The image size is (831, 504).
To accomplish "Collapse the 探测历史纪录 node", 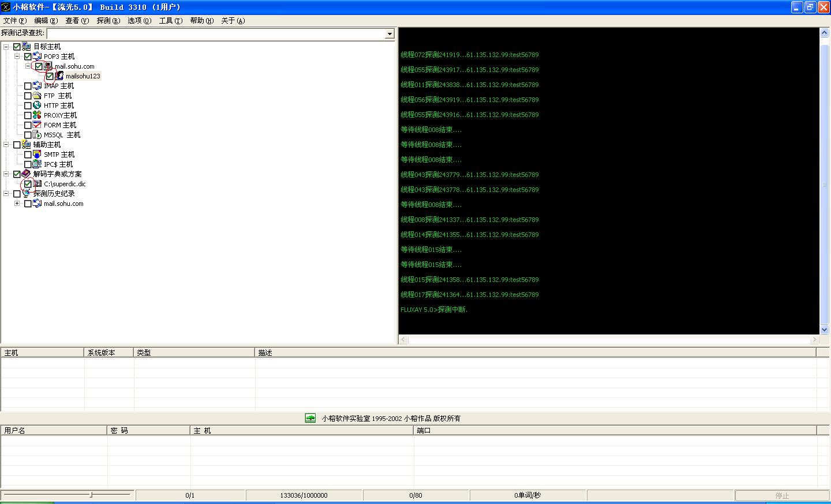I will tap(6, 194).
